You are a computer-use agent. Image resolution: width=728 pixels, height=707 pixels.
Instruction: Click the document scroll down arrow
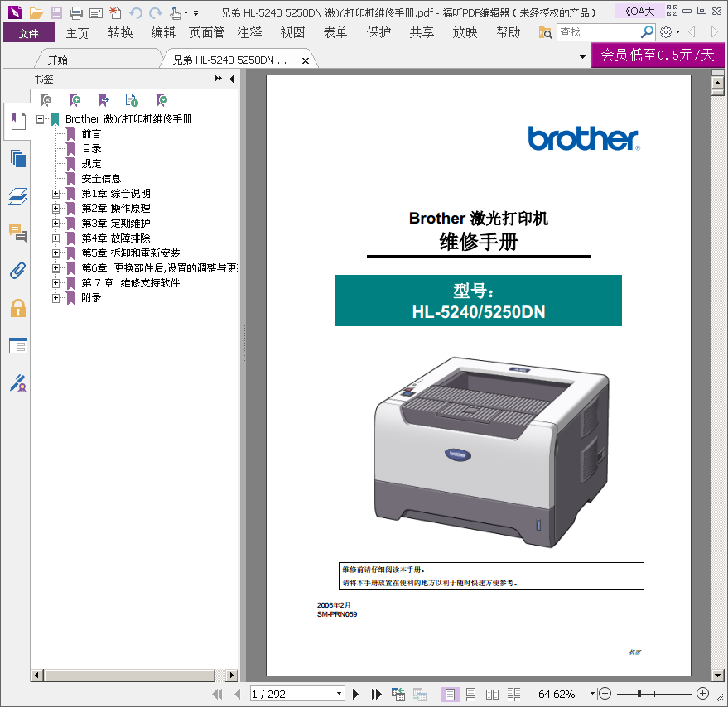tap(718, 676)
